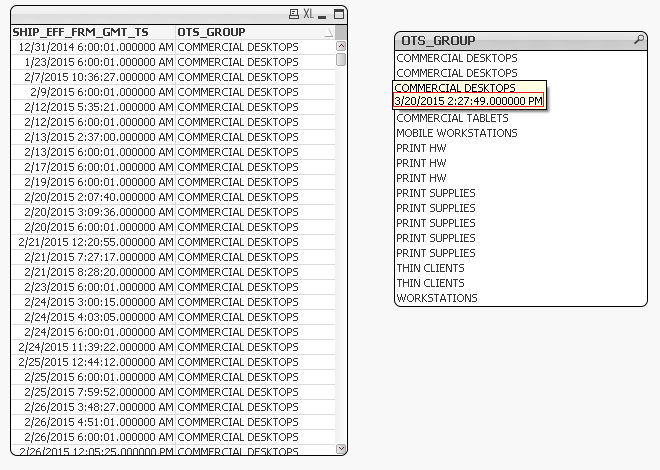Click the table's vertical scrollbar thumb
Screen dimensions: 660x470
[x=341, y=59]
